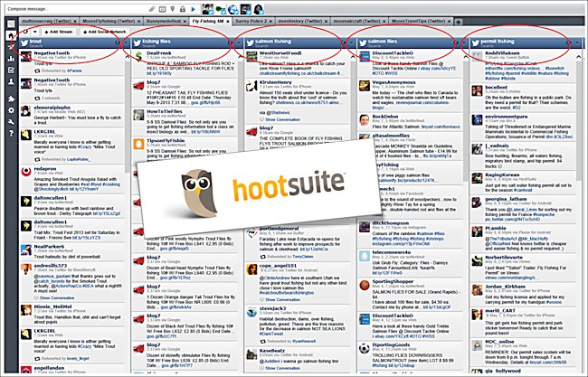Viewport: 588px width, 377px height.
Task: Close the Surrey Police 2 tab
Action: click(x=270, y=22)
